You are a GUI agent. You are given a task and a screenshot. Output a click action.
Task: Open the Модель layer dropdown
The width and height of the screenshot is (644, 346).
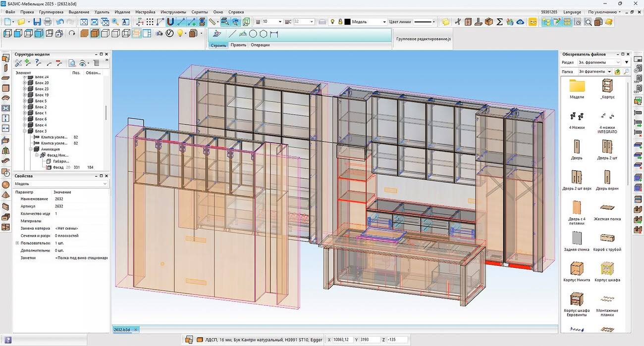coord(384,22)
